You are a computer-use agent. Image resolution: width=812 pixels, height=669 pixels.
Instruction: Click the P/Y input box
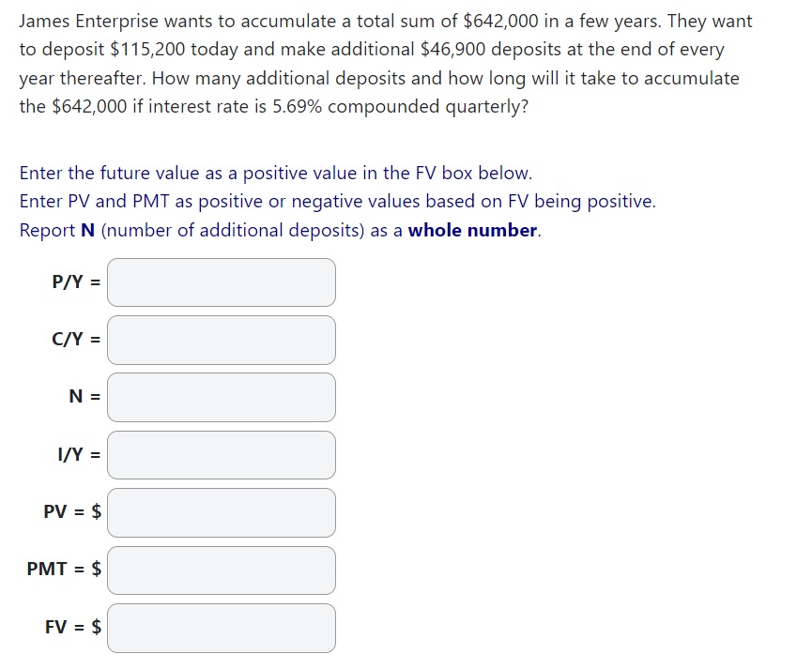(222, 281)
